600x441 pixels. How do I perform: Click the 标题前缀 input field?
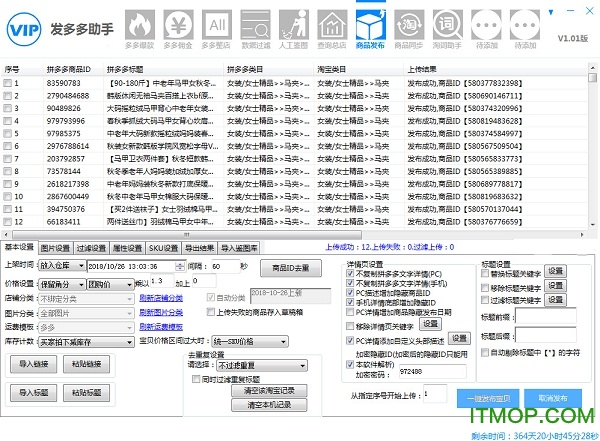coord(546,317)
